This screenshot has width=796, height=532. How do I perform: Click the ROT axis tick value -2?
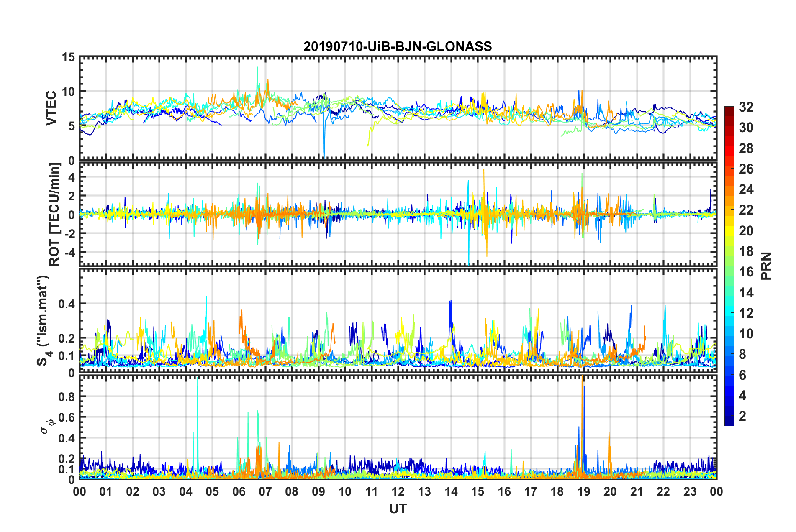(69, 233)
